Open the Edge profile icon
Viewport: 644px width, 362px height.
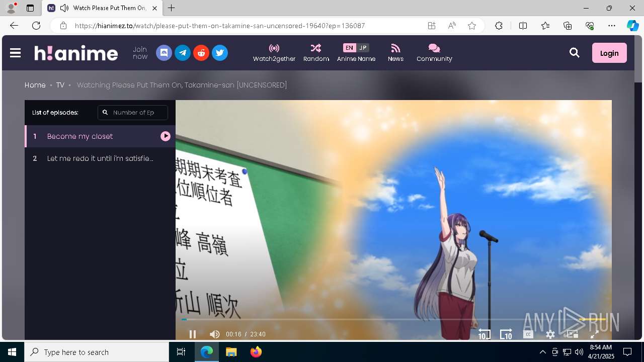click(x=11, y=8)
